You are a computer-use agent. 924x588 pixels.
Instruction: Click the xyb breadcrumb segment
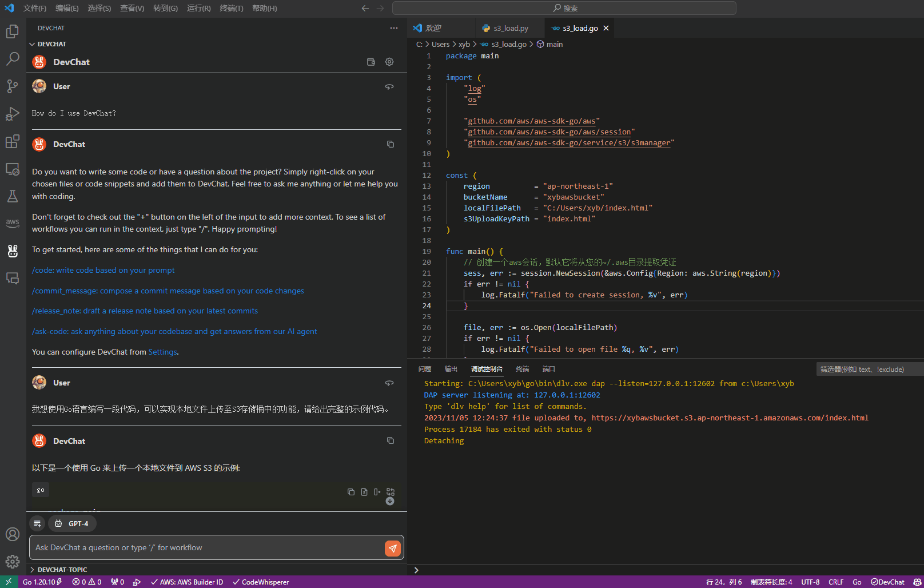tap(464, 44)
